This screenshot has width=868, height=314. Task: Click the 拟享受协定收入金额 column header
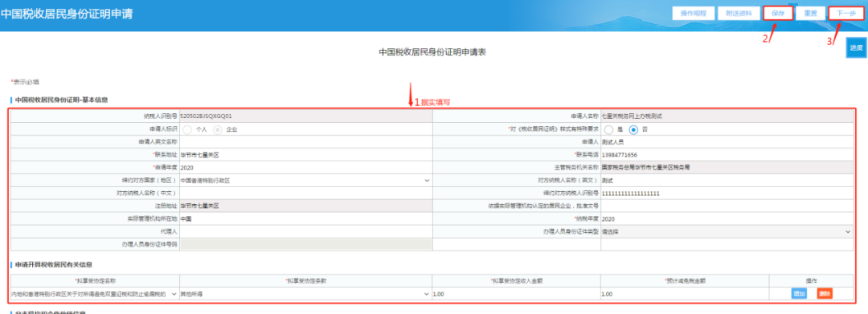click(517, 281)
